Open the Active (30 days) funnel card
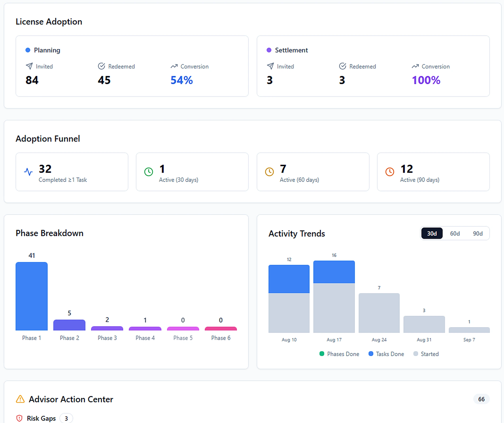 tap(192, 172)
